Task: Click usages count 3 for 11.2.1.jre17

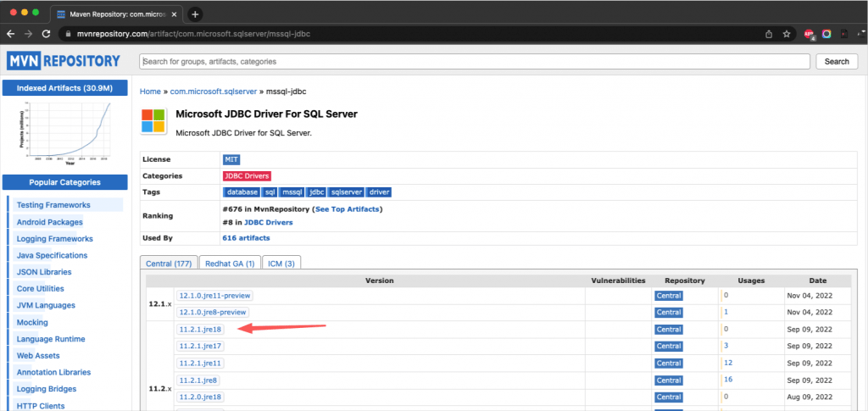Action: [726, 346]
